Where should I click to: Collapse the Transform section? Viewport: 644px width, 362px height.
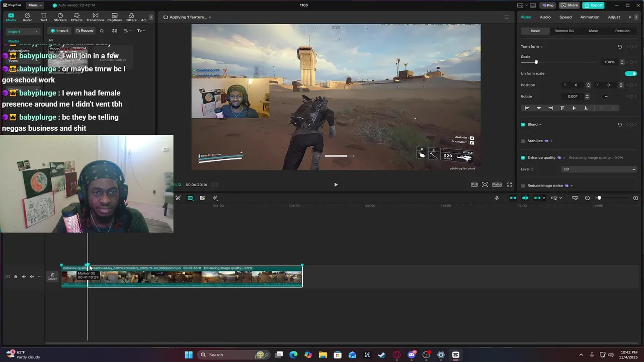[541, 47]
